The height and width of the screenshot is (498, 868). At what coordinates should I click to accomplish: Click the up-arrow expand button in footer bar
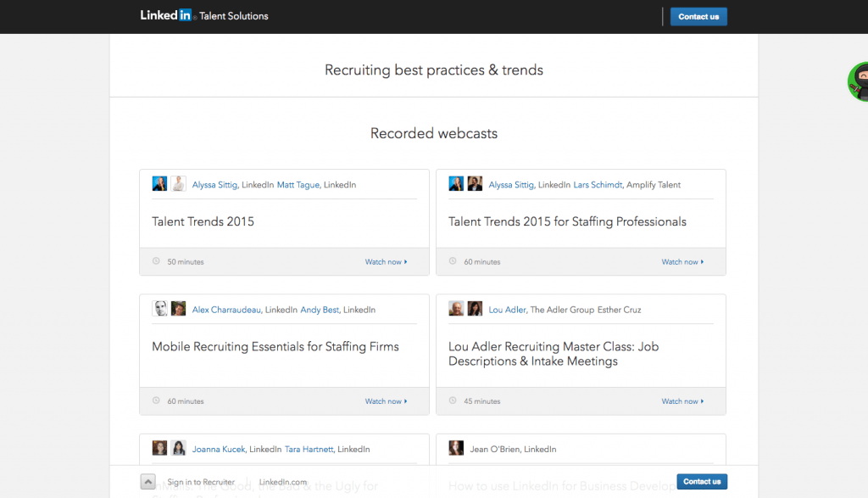147,481
